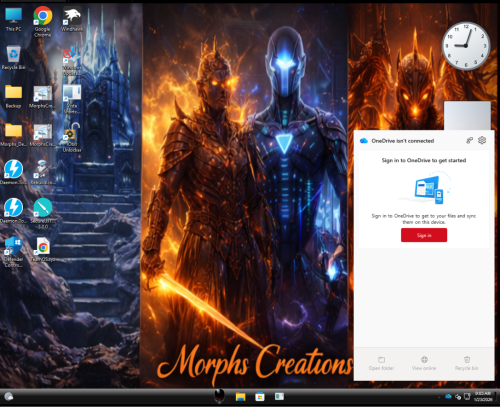Open the Google Chrome desktop shortcut
The width and height of the screenshot is (500, 407).
43,21
